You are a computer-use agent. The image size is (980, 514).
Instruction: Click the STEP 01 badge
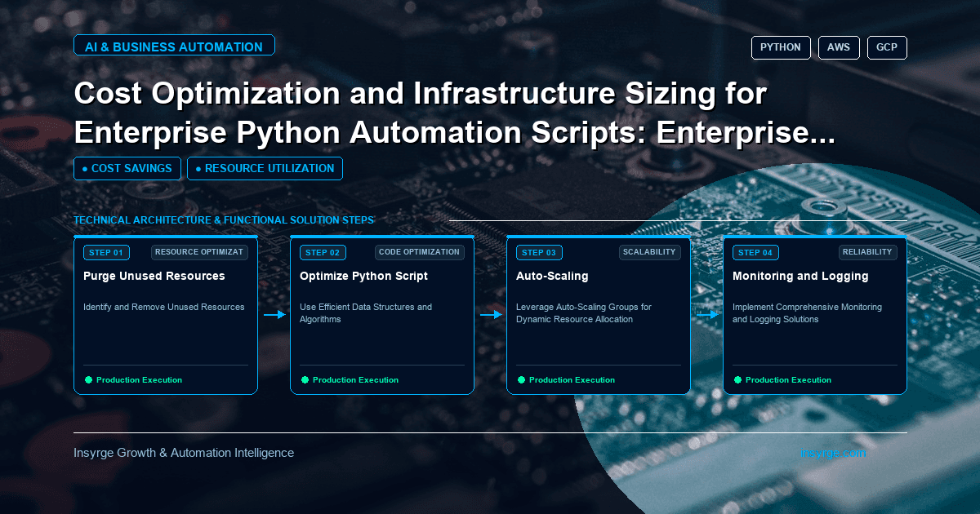click(106, 253)
